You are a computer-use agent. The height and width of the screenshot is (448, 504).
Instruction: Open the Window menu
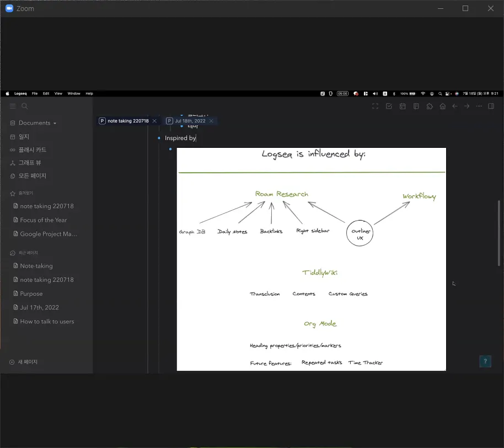[x=74, y=94]
